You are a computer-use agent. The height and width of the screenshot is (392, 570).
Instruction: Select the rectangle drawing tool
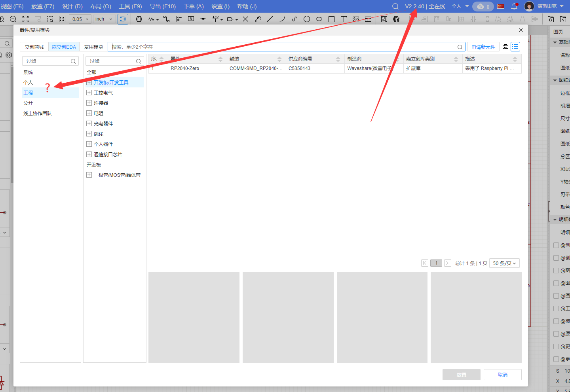331,19
